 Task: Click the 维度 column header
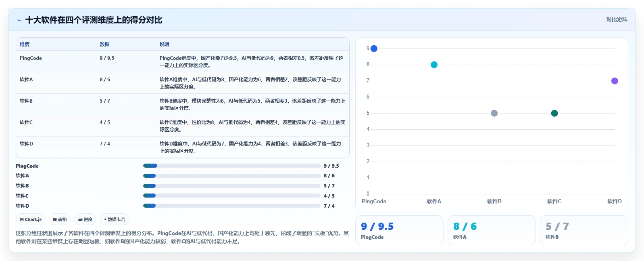click(25, 44)
